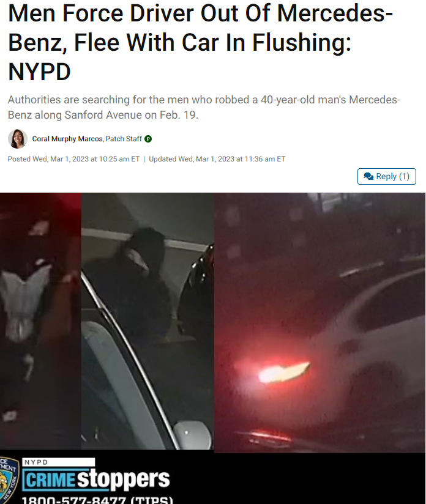
Task: Click the Posted Wed, Mar 1, 2023 timestamp
Action: coord(73,159)
